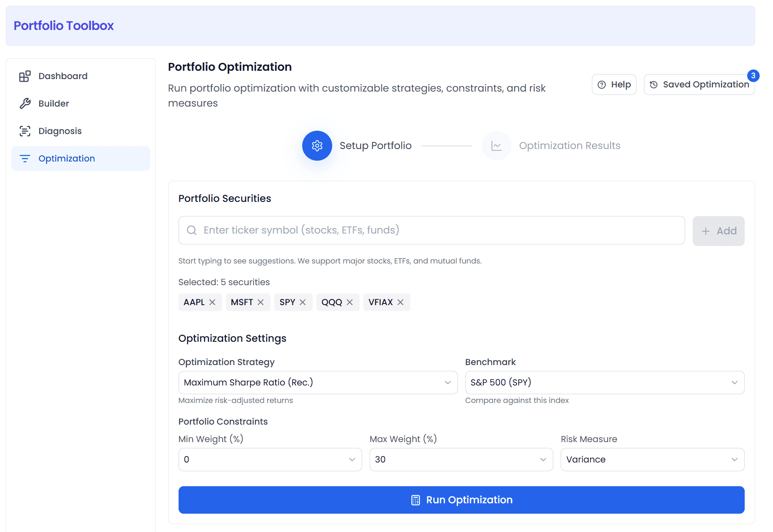Remove MSFT with its X icon
The height and width of the screenshot is (532, 773).
pos(261,302)
